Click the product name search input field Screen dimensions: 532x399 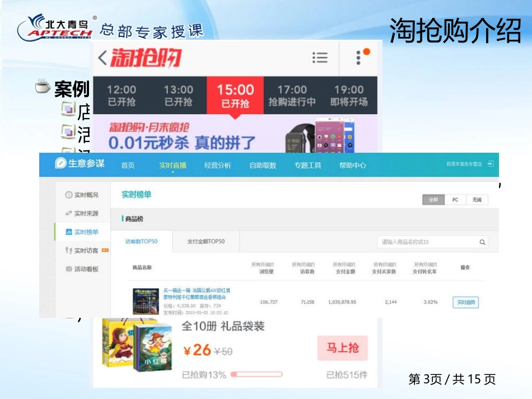[x=427, y=242]
